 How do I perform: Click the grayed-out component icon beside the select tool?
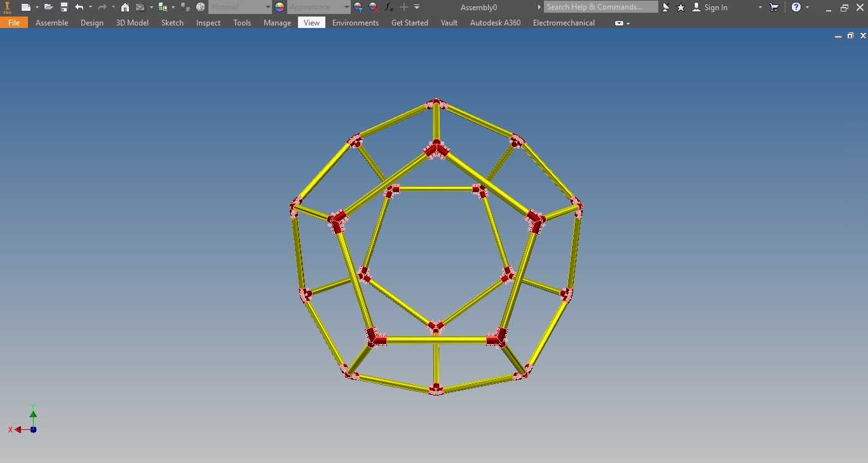[185, 7]
